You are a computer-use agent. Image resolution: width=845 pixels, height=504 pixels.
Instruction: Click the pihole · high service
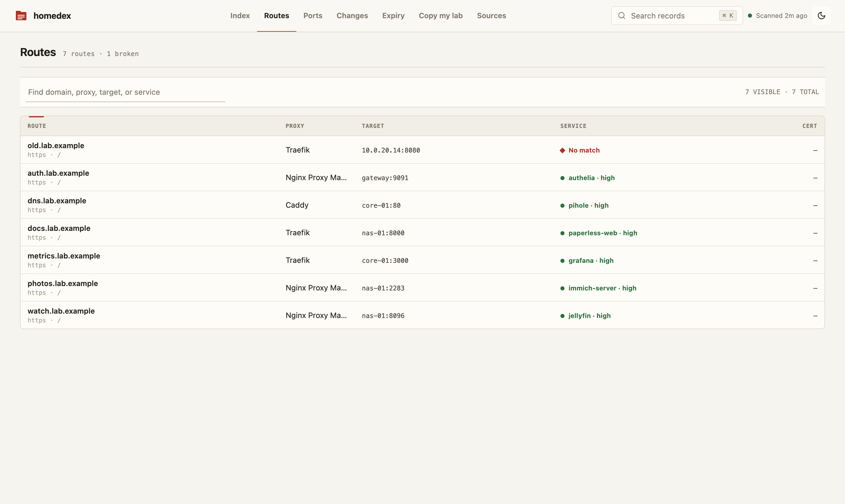point(588,205)
